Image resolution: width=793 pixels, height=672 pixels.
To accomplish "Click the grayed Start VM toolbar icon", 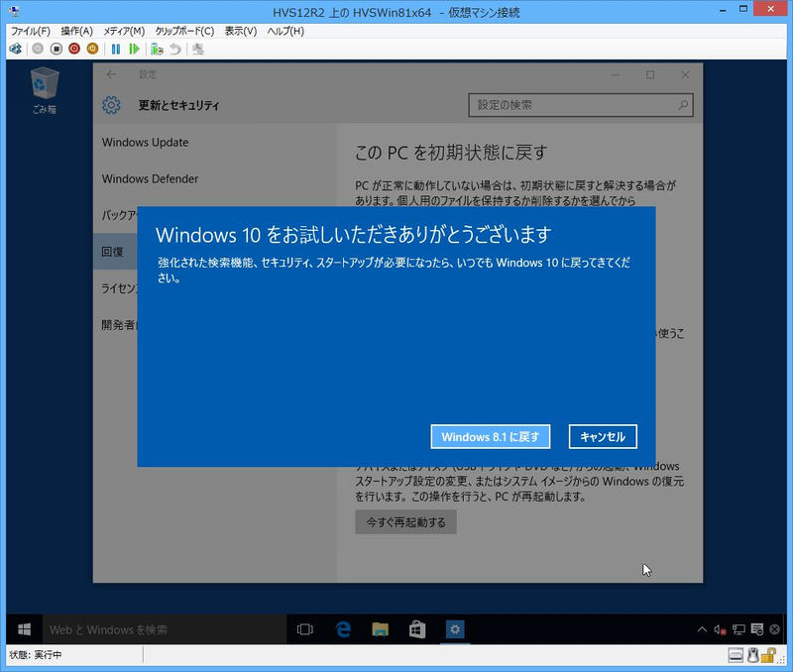I will click(38, 49).
